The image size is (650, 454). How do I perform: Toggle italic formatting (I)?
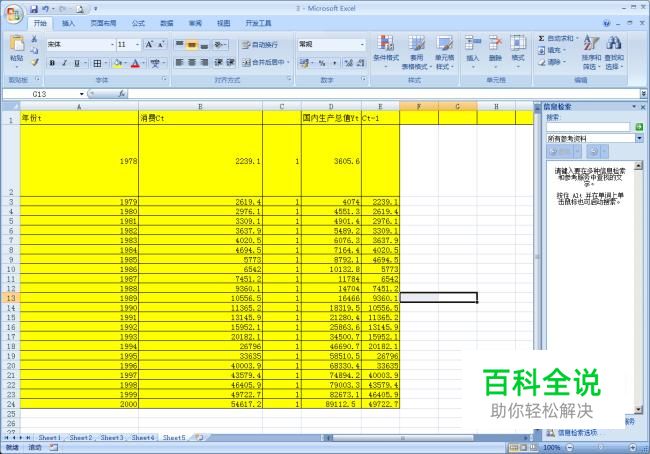coord(64,63)
